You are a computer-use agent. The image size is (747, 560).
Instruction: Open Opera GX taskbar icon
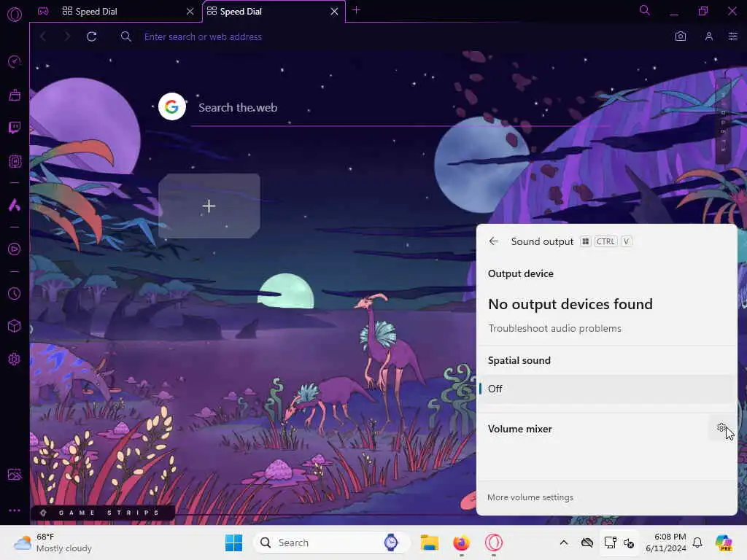pyautogui.click(x=494, y=542)
